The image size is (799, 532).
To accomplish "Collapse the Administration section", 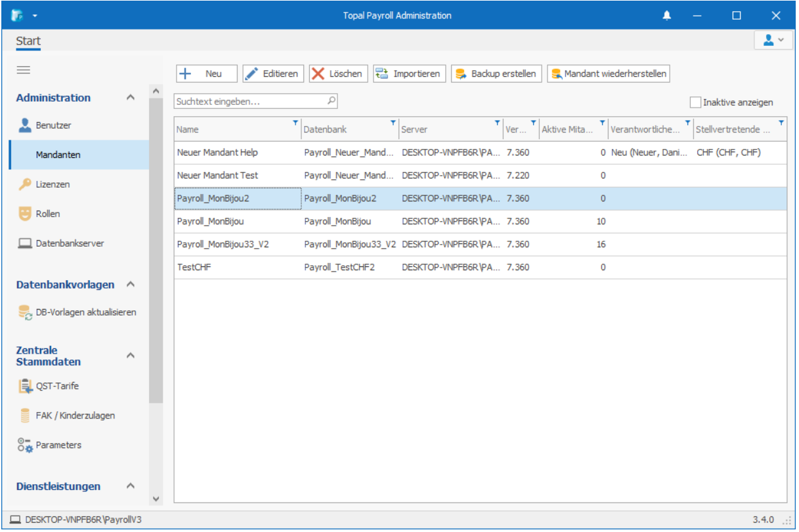I will point(131,98).
